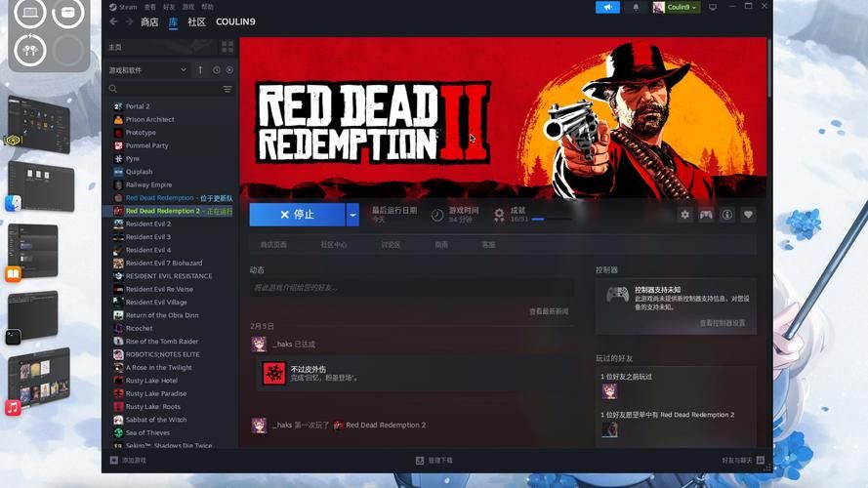Open wishlist friend avatar thumbnail
The height and width of the screenshot is (488, 868).
coord(609,429)
